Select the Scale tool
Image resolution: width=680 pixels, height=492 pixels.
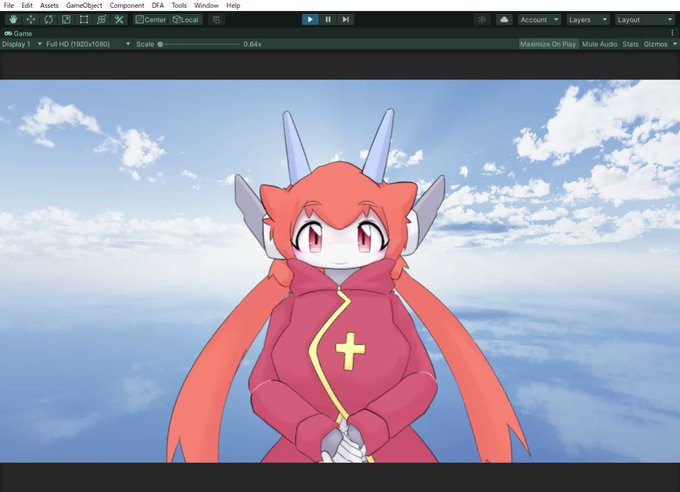pyautogui.click(x=66, y=20)
